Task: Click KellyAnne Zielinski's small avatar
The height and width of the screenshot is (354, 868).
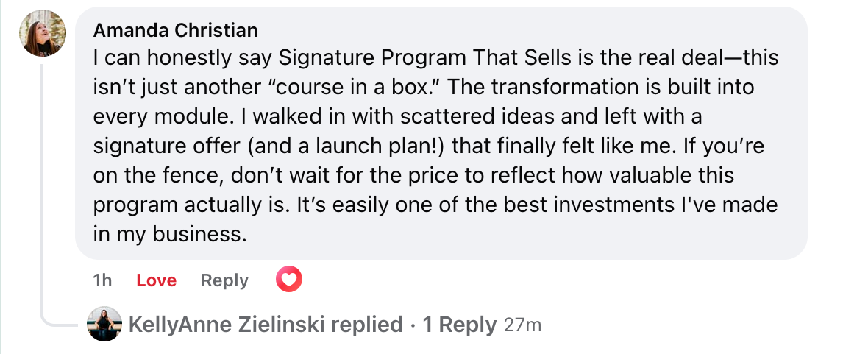Action: (x=104, y=324)
